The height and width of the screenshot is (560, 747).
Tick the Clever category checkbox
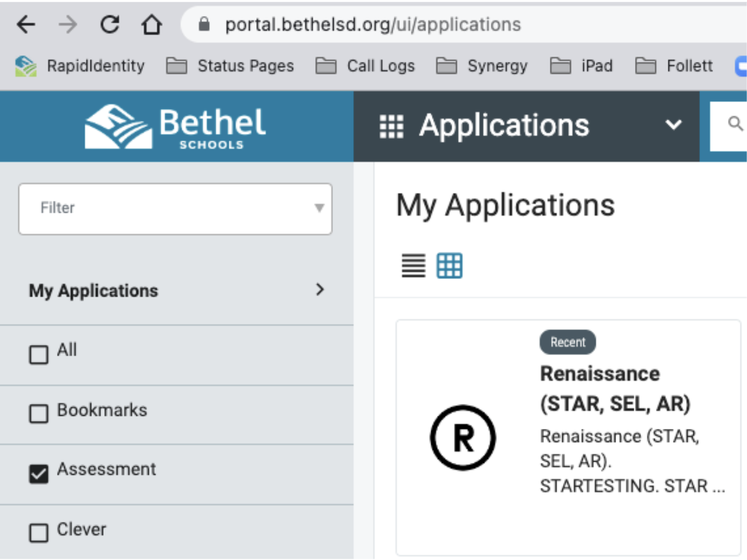coord(39,533)
